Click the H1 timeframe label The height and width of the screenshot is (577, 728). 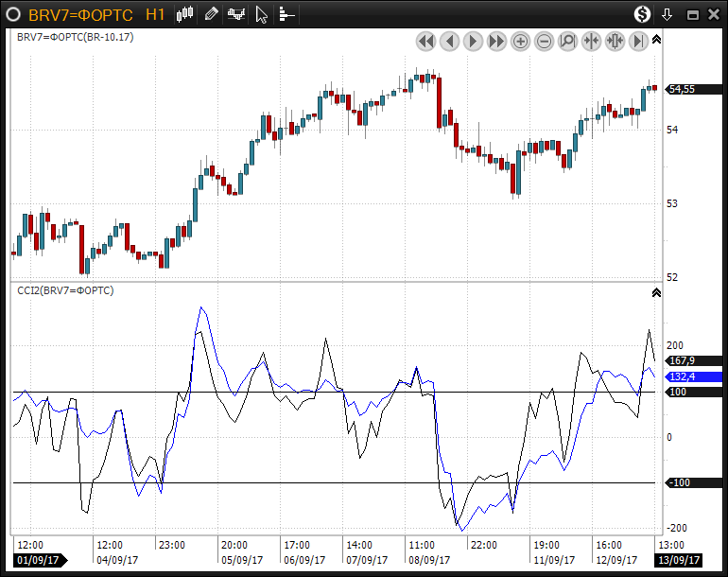[156, 14]
